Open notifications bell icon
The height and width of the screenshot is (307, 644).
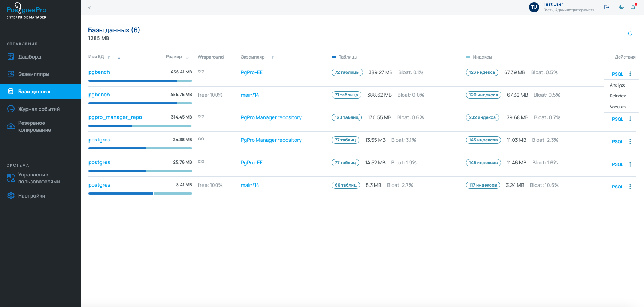[x=633, y=7]
